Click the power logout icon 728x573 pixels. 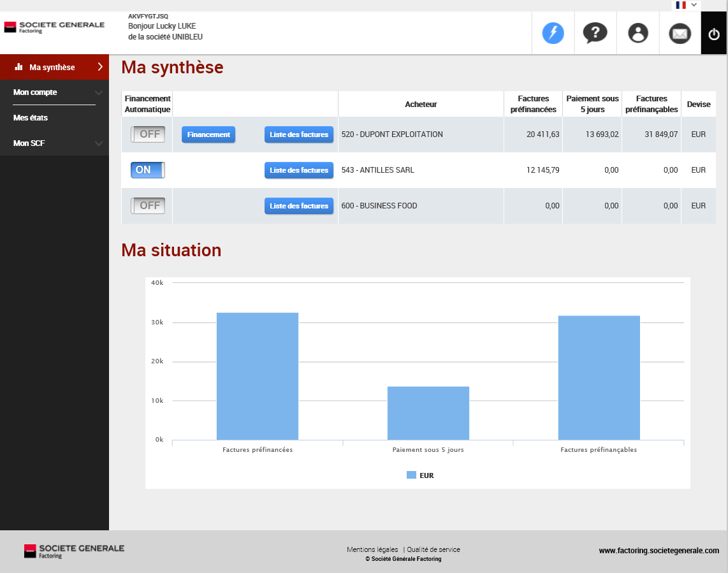[714, 34]
